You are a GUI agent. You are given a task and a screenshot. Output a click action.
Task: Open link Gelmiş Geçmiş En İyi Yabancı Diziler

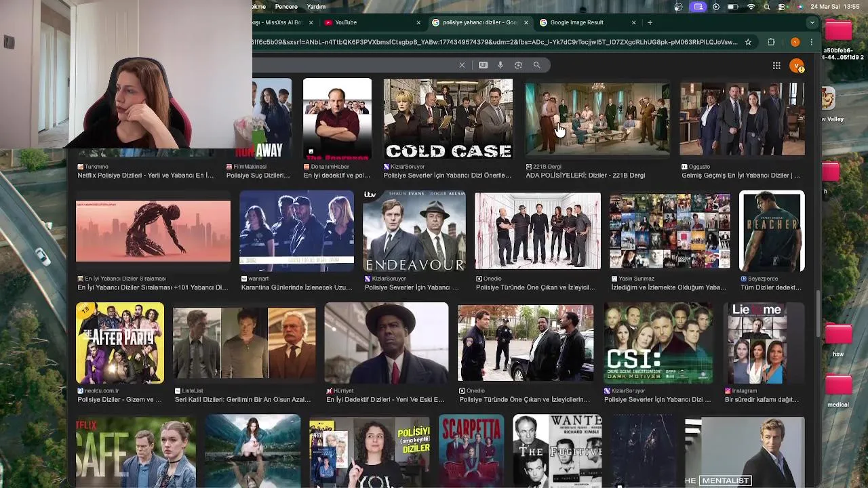coord(741,175)
